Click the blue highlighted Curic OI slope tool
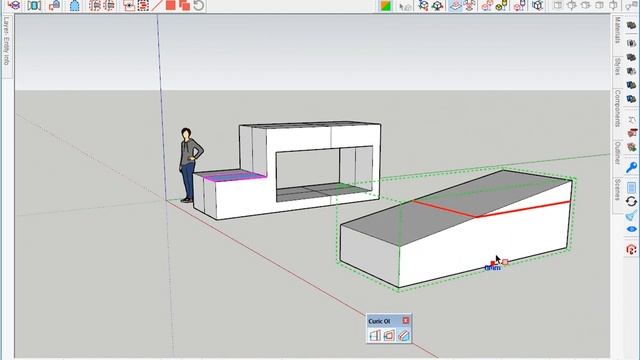The image size is (640, 360). [x=403, y=336]
